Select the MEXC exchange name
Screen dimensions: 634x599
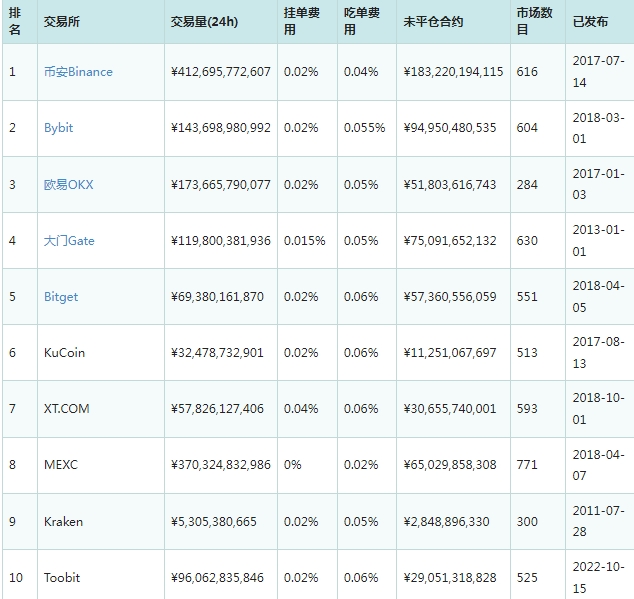[60, 465]
